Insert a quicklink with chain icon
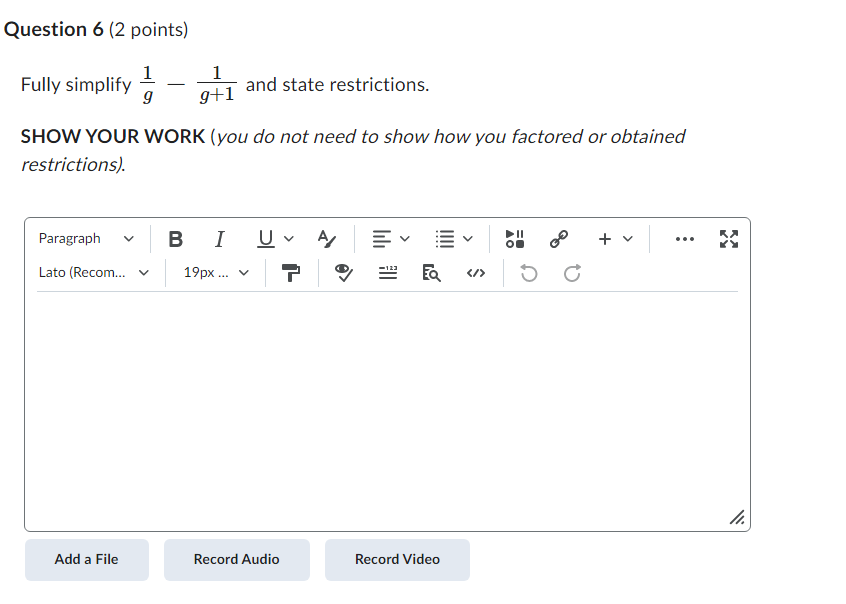The width and height of the screenshot is (846, 604). [559, 239]
